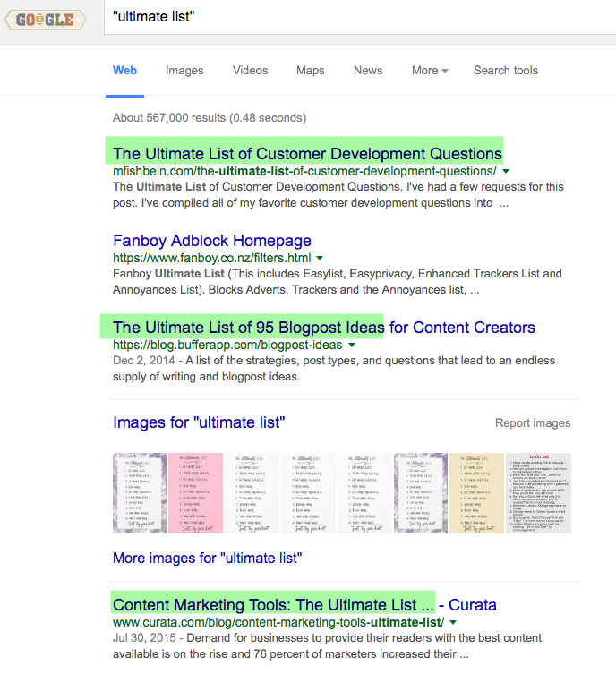
Task: Expand arrow next to blog.bufferapp.com URL
Action: [352, 345]
